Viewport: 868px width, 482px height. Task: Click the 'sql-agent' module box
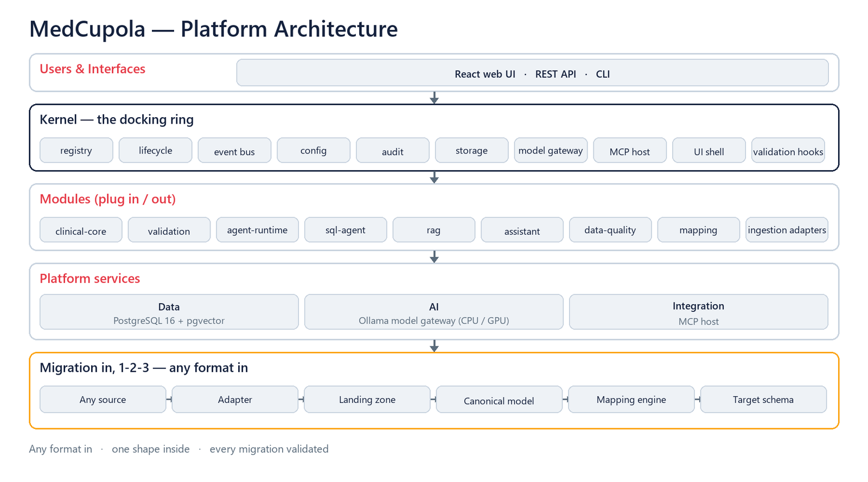[346, 230]
